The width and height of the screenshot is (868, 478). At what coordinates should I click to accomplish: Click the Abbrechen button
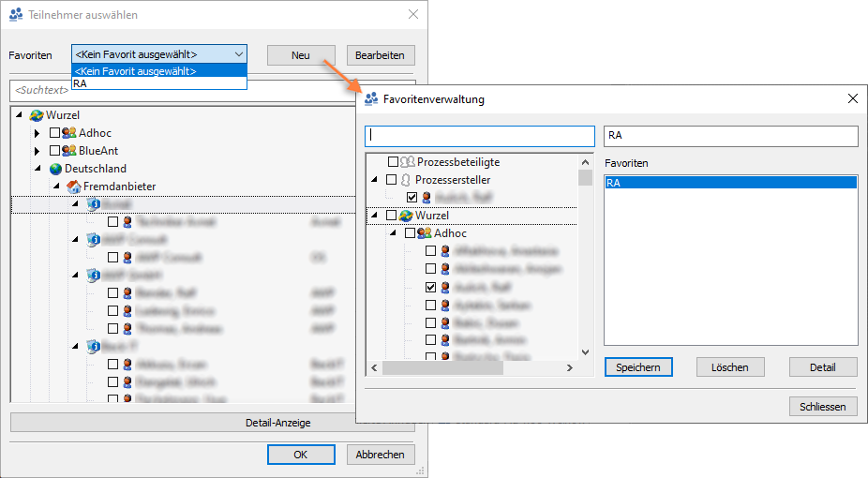click(x=381, y=455)
